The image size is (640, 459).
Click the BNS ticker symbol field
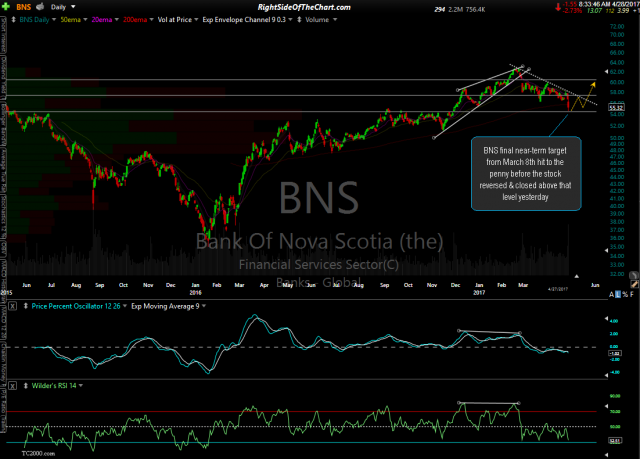(x=23, y=7)
